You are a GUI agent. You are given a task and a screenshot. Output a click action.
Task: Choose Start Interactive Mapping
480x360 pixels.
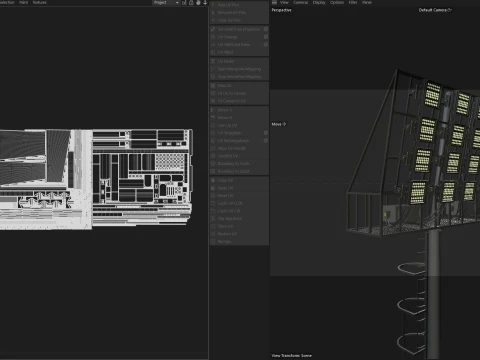pyautogui.click(x=239, y=69)
